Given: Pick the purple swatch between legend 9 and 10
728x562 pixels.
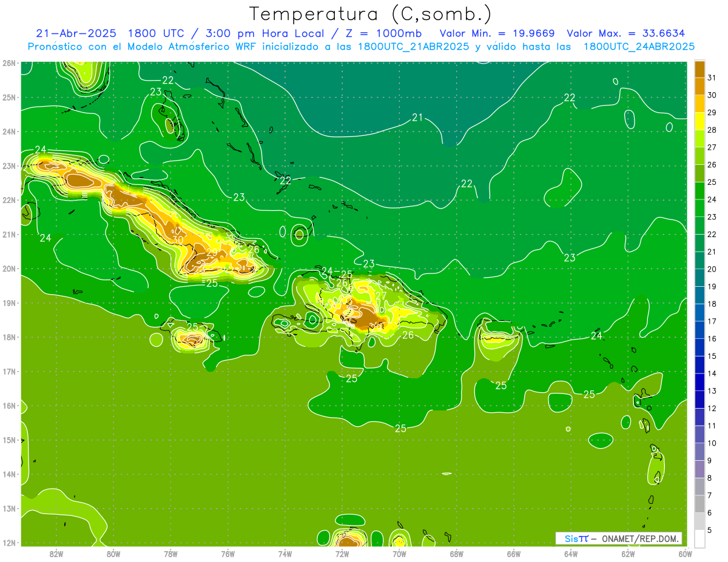Looking at the screenshot, I should pyautogui.click(x=699, y=452).
